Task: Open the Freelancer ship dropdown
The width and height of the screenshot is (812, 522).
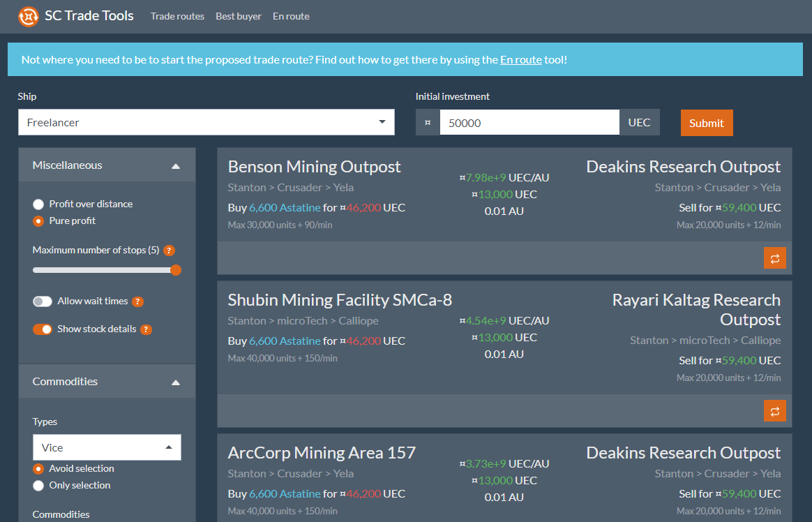Action: pyautogui.click(x=206, y=121)
